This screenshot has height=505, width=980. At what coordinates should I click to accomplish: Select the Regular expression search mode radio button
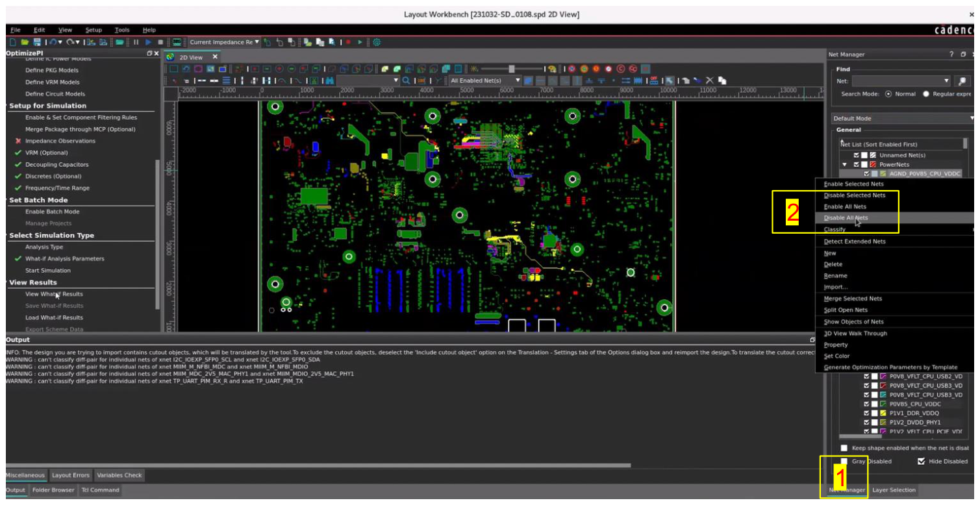[926, 94]
